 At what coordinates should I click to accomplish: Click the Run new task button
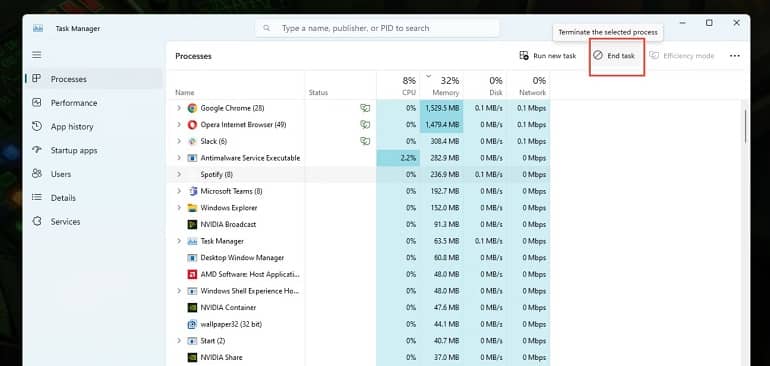(548, 56)
